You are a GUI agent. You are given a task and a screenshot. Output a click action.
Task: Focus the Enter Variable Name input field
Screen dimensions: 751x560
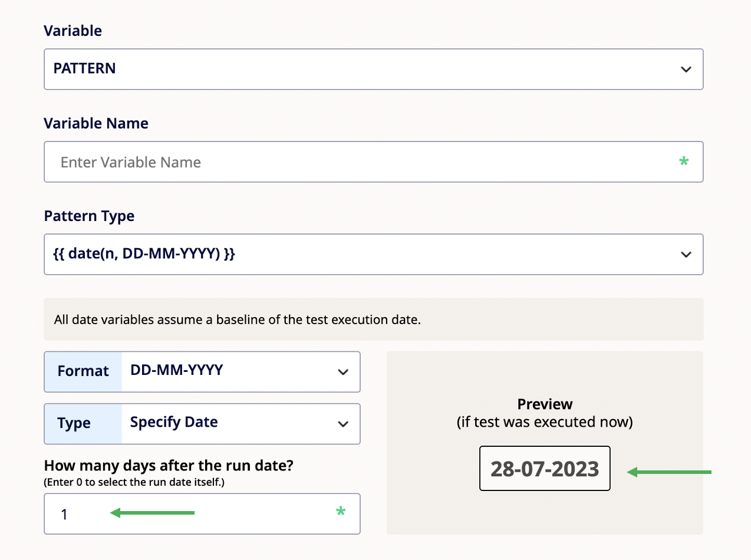[374, 162]
